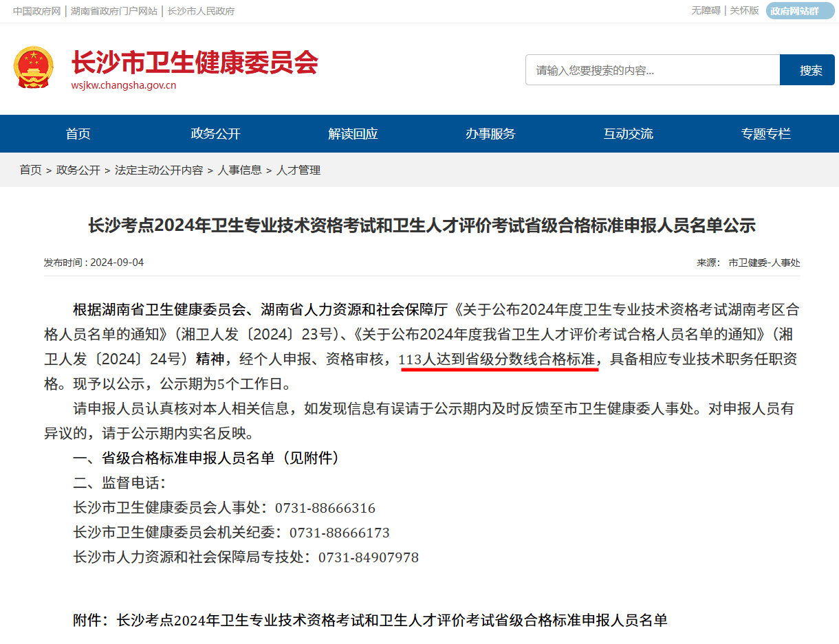Open the 中国政府网 top link

[x=36, y=11]
